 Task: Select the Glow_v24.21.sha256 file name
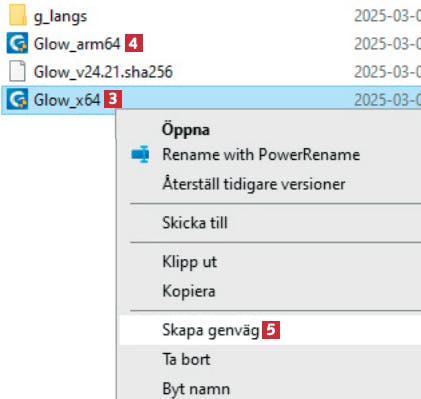103,72
